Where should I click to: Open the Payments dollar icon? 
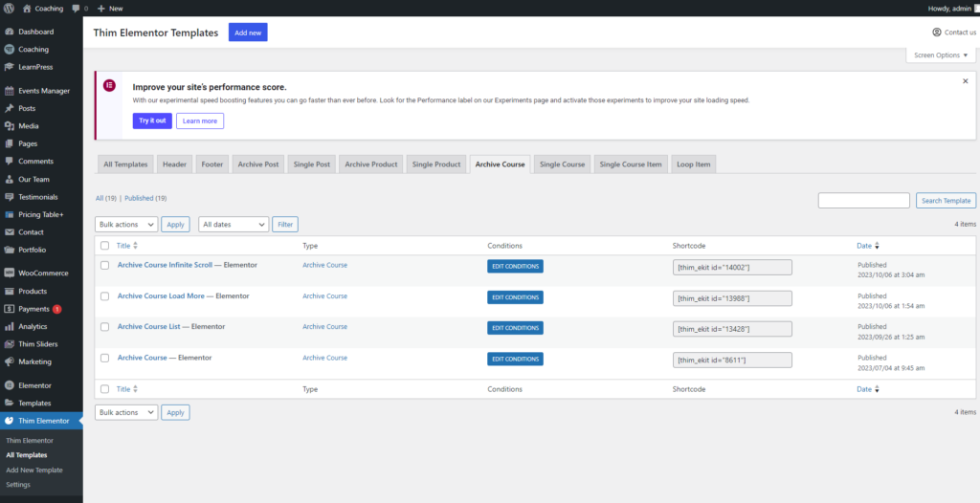click(10, 309)
